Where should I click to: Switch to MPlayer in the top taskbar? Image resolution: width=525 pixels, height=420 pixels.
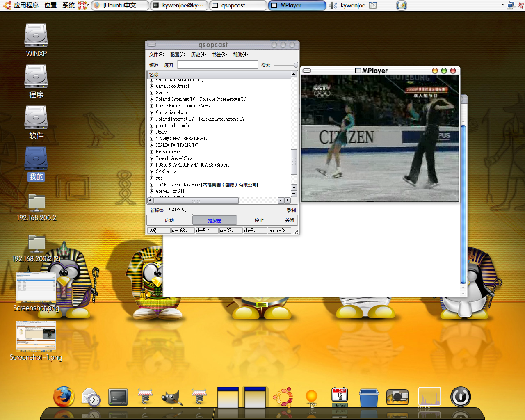point(297,5)
